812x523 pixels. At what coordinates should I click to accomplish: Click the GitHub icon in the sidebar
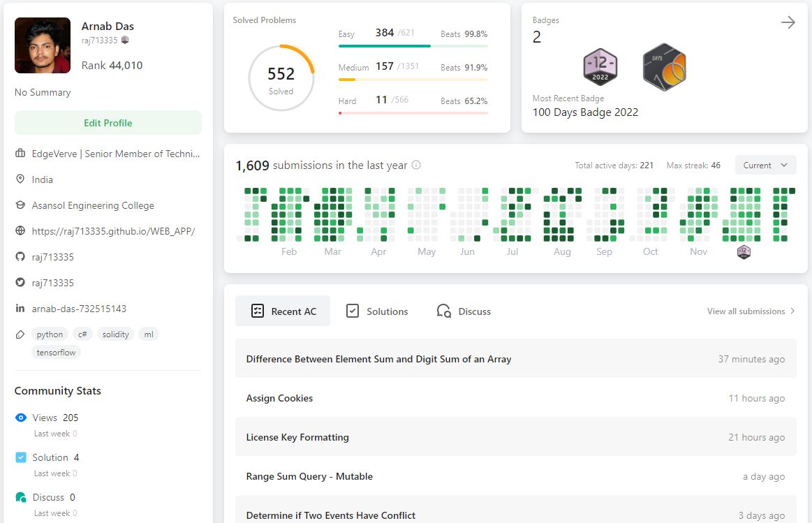click(x=20, y=257)
